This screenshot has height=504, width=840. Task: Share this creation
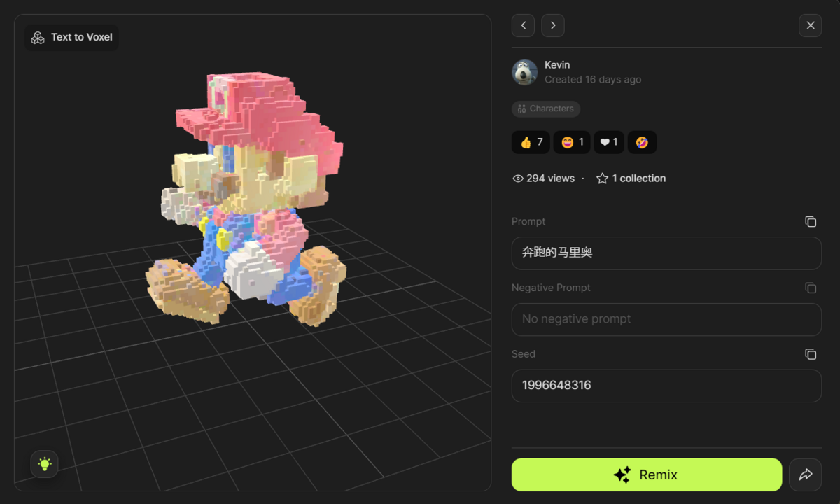click(x=805, y=475)
